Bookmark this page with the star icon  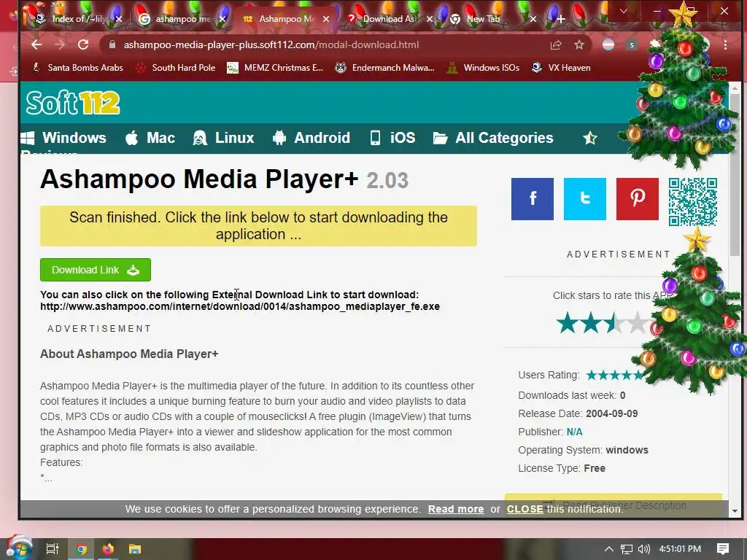578,44
